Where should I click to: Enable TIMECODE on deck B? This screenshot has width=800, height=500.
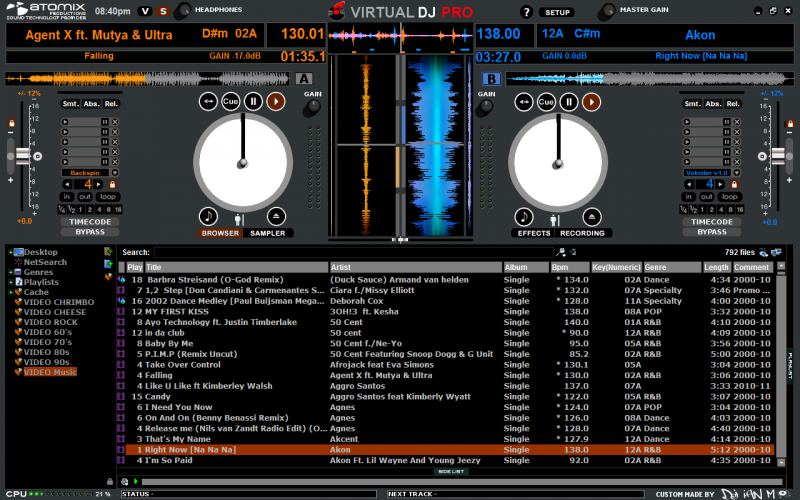[712, 222]
